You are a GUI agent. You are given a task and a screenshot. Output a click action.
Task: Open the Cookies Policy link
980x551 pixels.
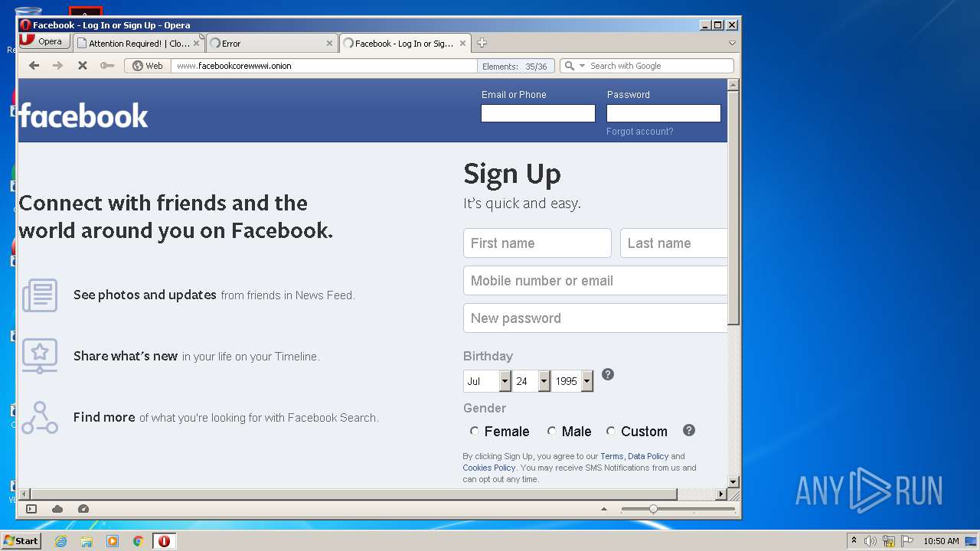489,468
